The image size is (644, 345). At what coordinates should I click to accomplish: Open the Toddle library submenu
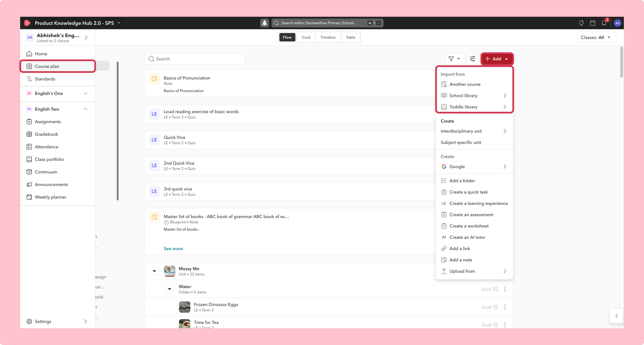pos(474,107)
